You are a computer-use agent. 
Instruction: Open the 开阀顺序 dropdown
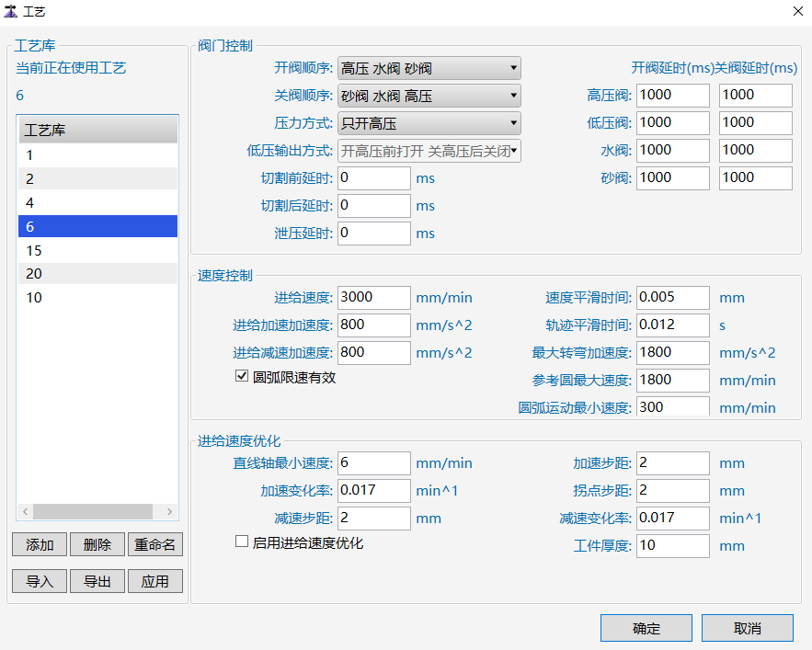click(x=429, y=68)
